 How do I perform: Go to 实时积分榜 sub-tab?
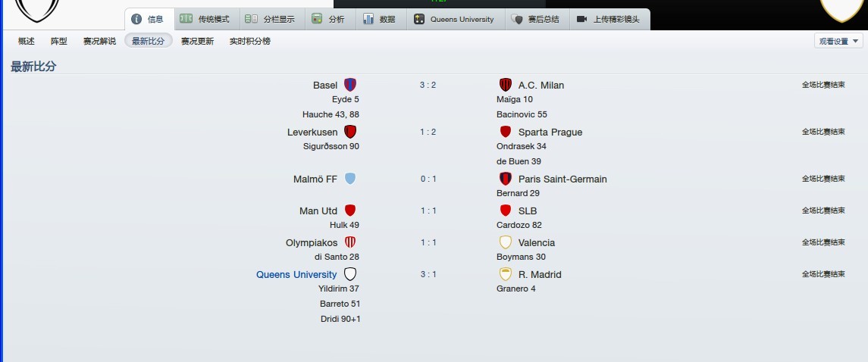point(250,41)
